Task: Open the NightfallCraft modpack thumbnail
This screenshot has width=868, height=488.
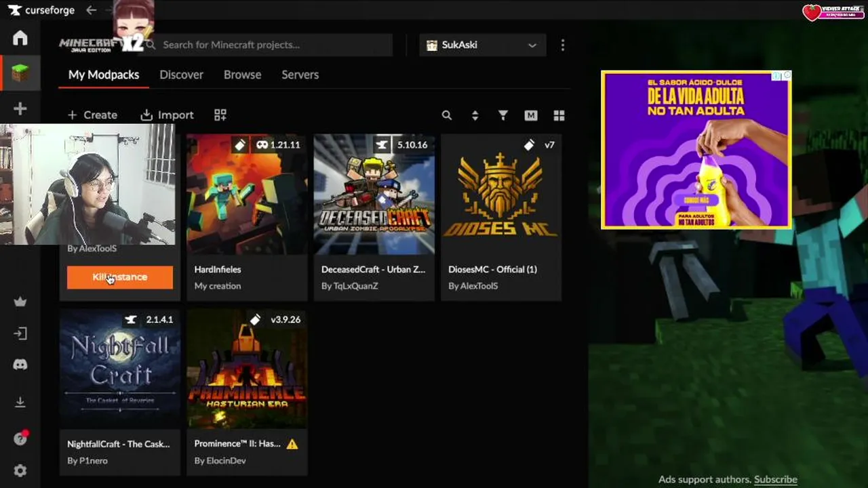Action: tap(120, 369)
